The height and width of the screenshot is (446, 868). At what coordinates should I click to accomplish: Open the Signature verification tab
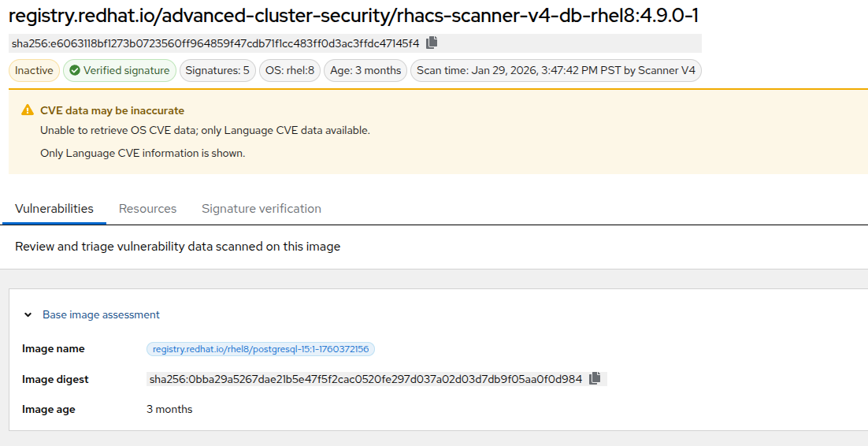(262, 209)
